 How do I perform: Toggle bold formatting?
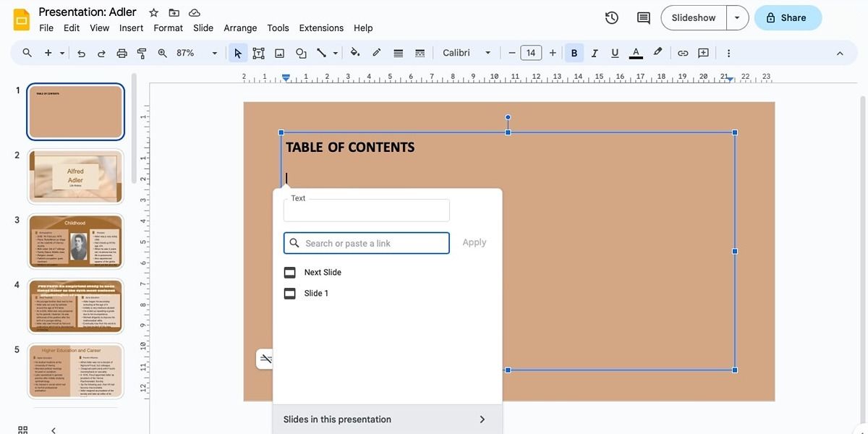tap(573, 52)
